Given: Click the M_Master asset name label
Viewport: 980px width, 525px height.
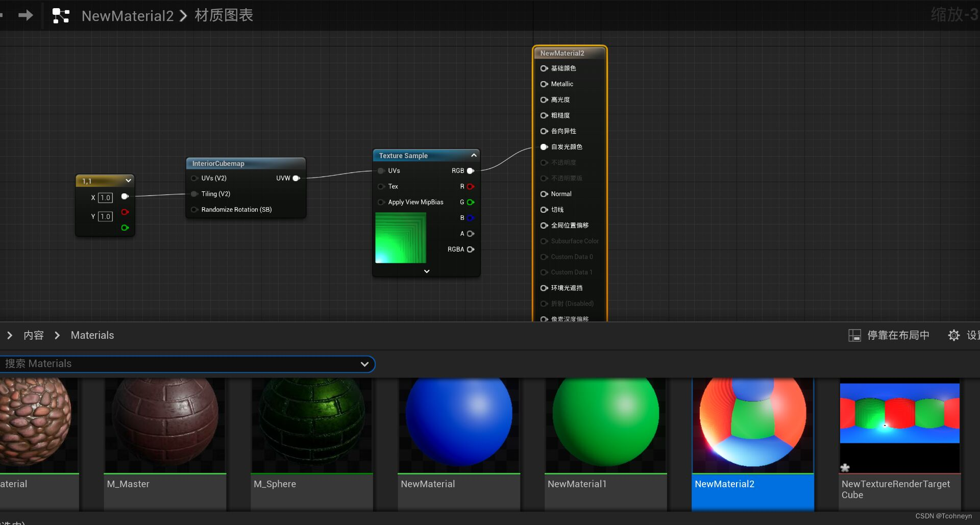Looking at the screenshot, I should 128,484.
